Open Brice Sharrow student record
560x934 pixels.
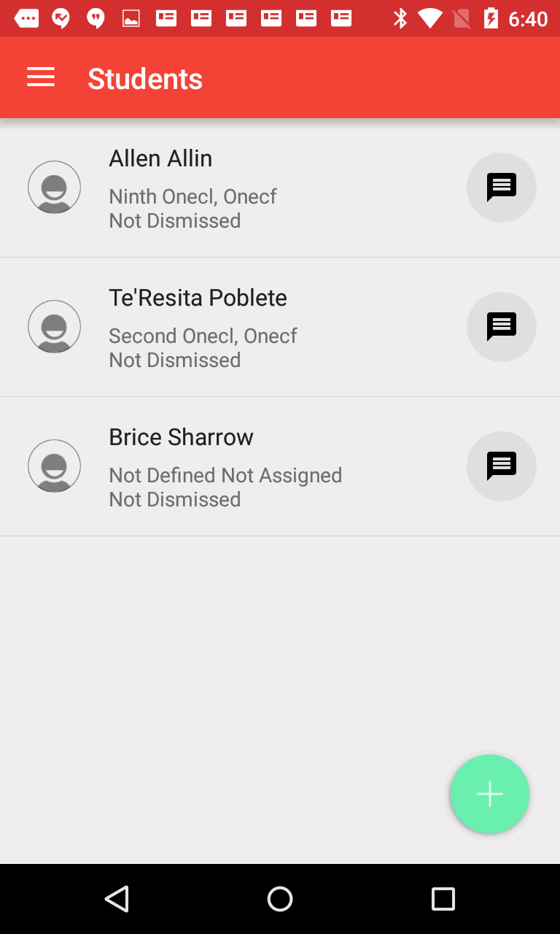point(181,437)
